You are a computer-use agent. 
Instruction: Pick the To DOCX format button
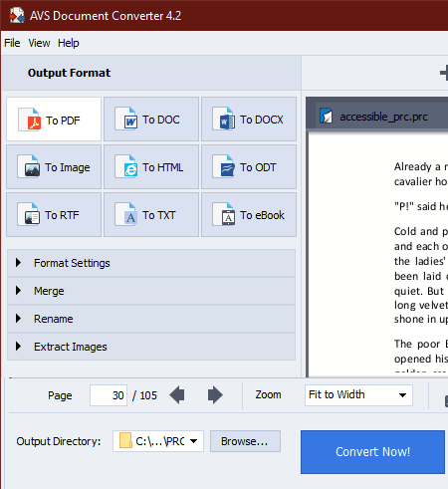click(x=249, y=120)
